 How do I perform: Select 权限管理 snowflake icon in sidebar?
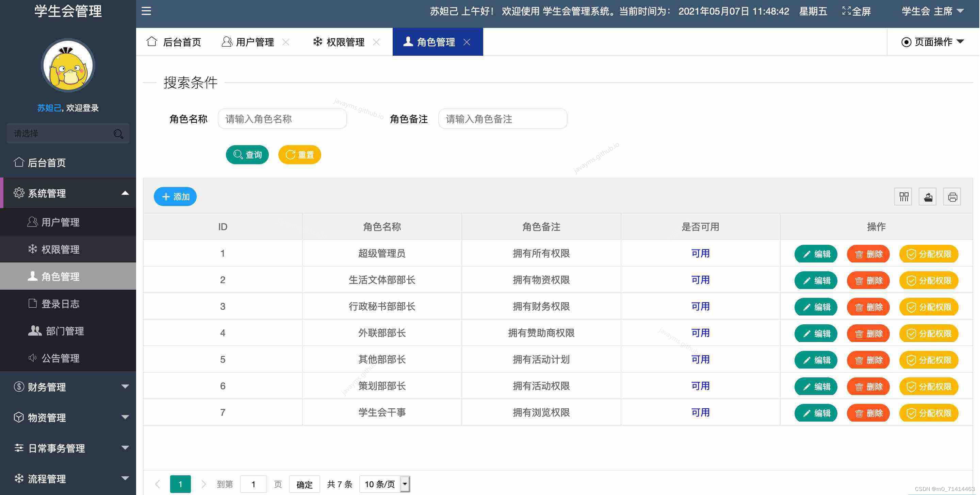[32, 250]
